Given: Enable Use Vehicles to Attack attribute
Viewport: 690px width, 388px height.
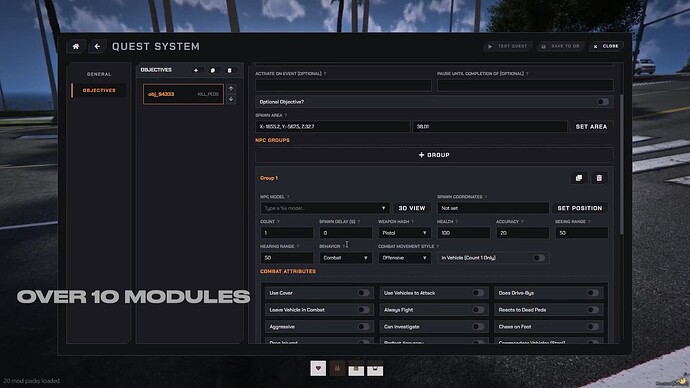Looking at the screenshot, I should click(x=478, y=293).
